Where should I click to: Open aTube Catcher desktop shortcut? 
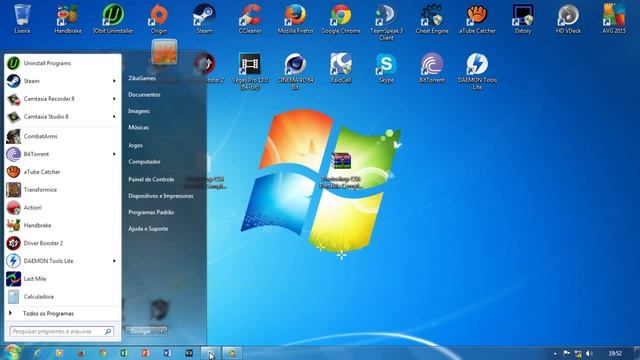tap(477, 18)
